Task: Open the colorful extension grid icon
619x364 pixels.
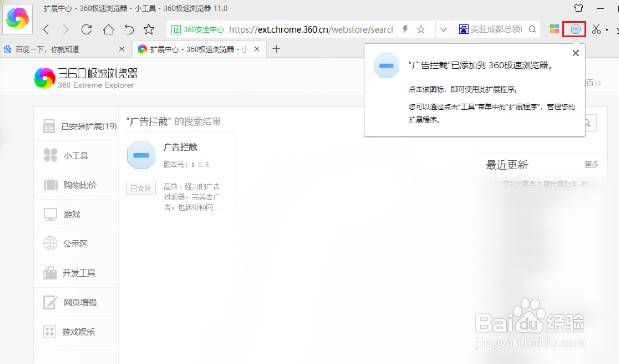Action: (554, 29)
